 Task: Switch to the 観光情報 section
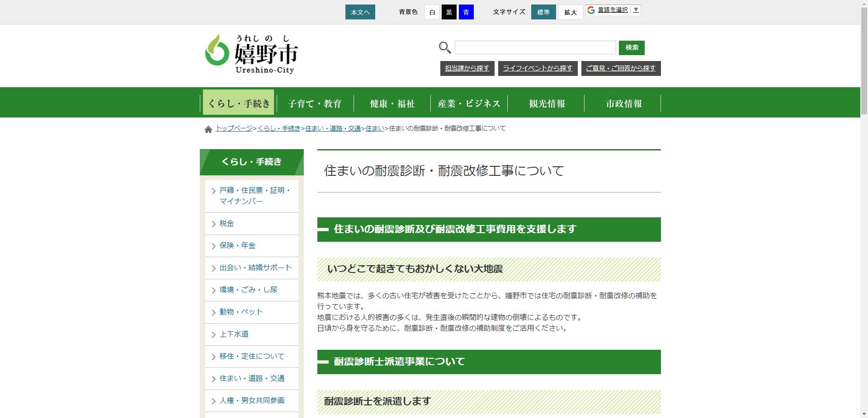[547, 103]
